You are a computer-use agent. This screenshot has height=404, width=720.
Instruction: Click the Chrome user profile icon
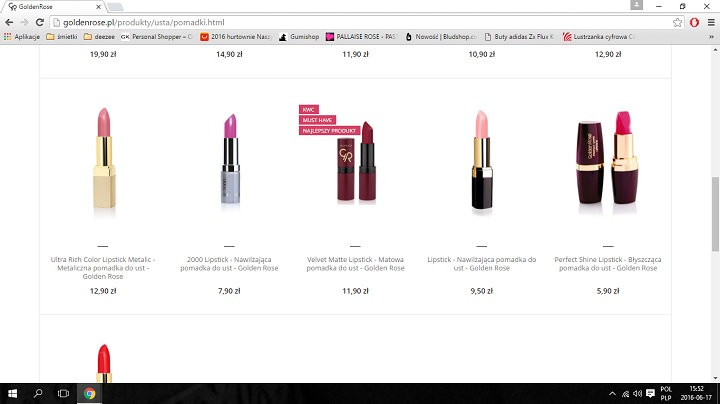click(x=636, y=5)
